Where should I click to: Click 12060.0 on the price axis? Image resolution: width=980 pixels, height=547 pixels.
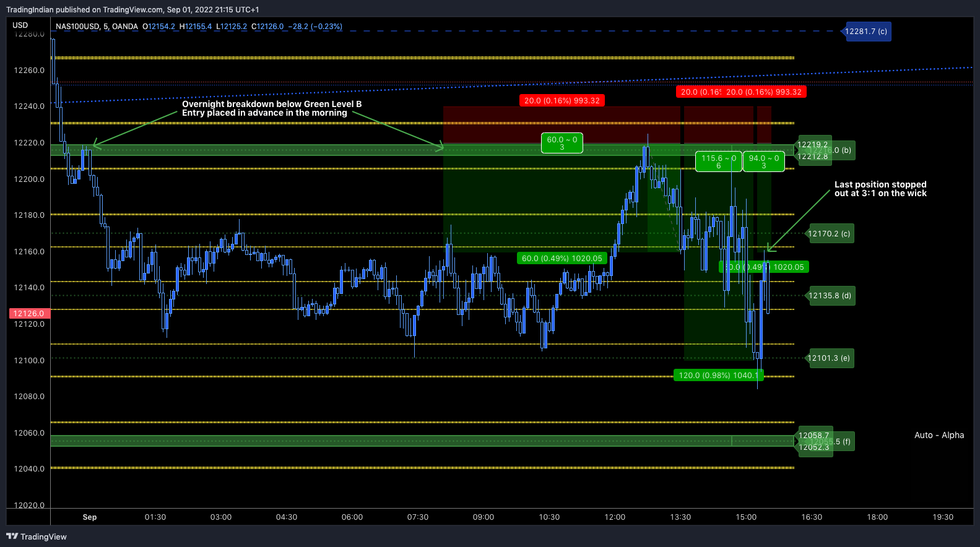coord(29,433)
